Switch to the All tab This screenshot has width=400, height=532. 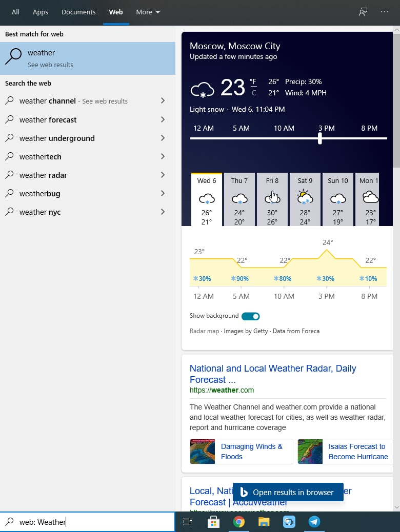click(15, 12)
